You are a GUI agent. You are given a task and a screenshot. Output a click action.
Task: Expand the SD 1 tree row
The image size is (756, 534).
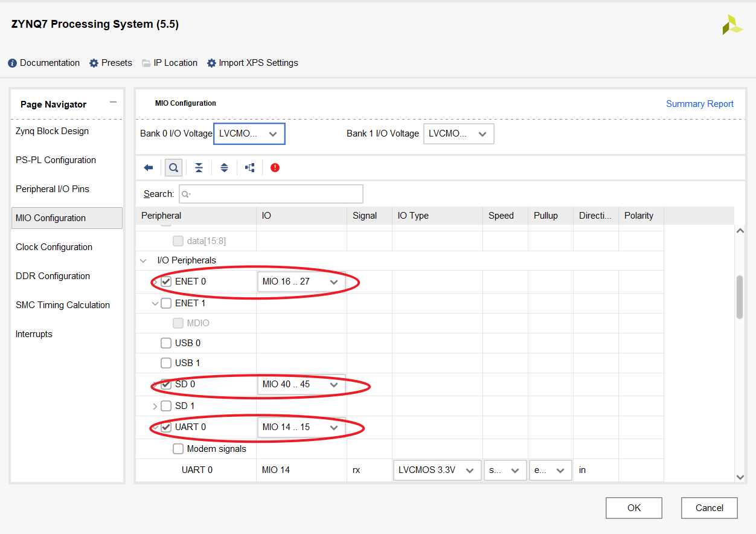(155, 406)
